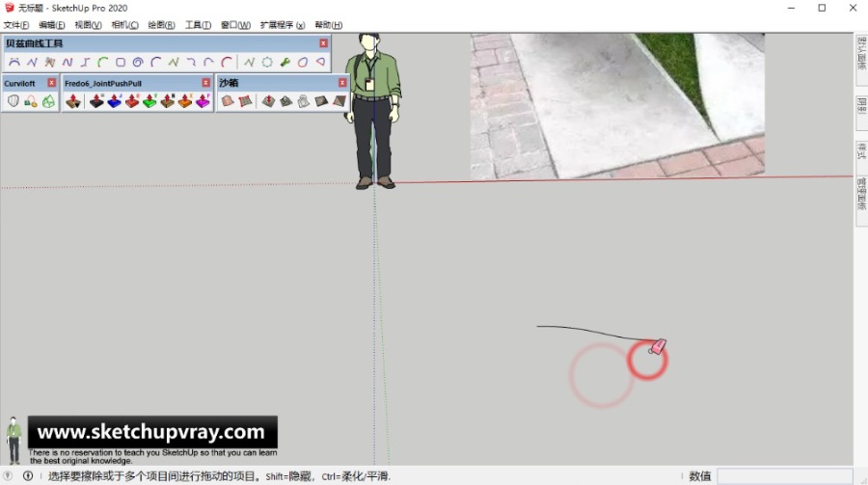Viewport: 868px width, 485px height.
Task: Select Sandbox Drape tool
Action: (x=304, y=101)
